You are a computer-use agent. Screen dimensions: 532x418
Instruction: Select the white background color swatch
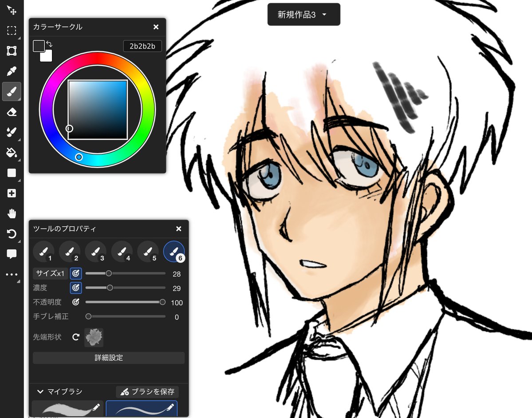47,56
